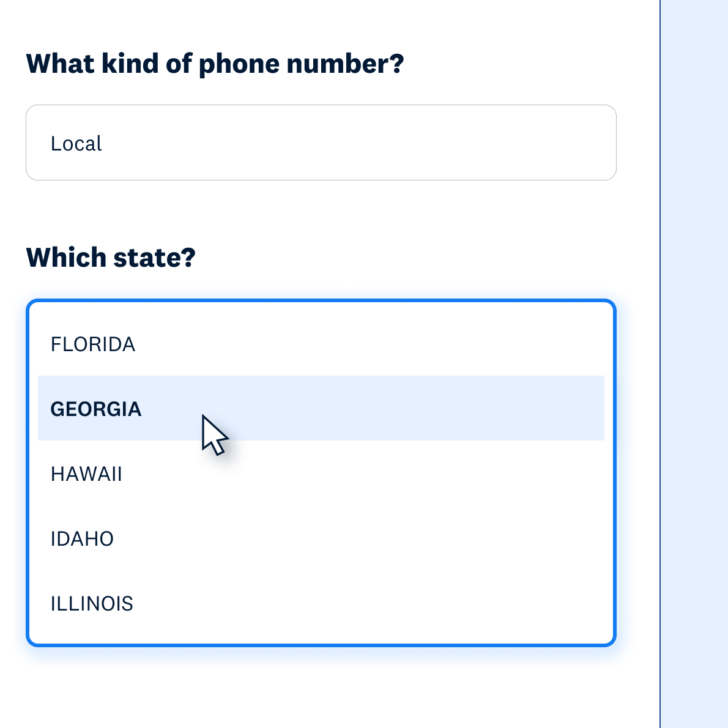Pick the state listed before Illinois
Viewport: 728px width, 728px height.
click(x=82, y=539)
